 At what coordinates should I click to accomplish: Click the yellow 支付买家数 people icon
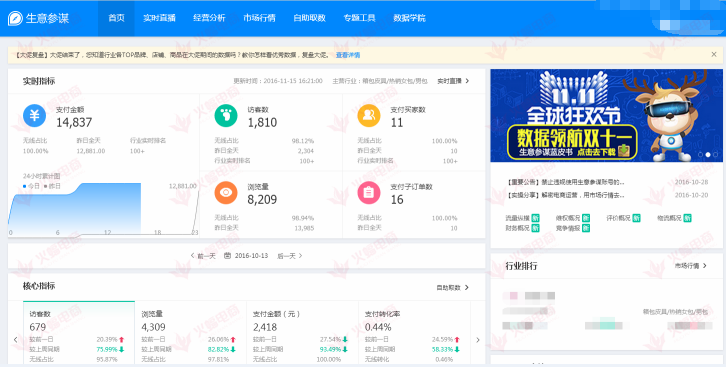coord(369,116)
